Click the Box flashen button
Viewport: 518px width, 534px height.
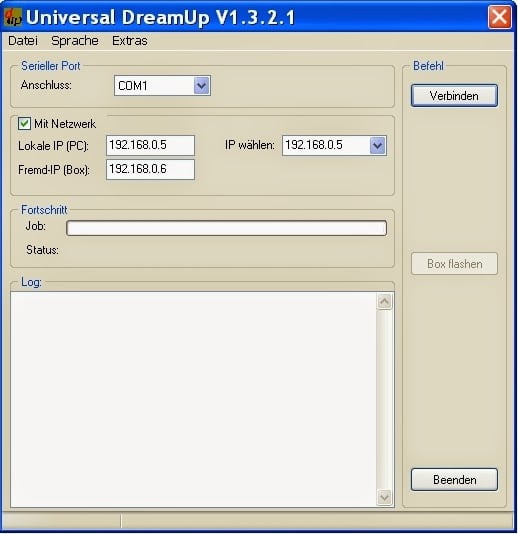pyautogui.click(x=454, y=264)
